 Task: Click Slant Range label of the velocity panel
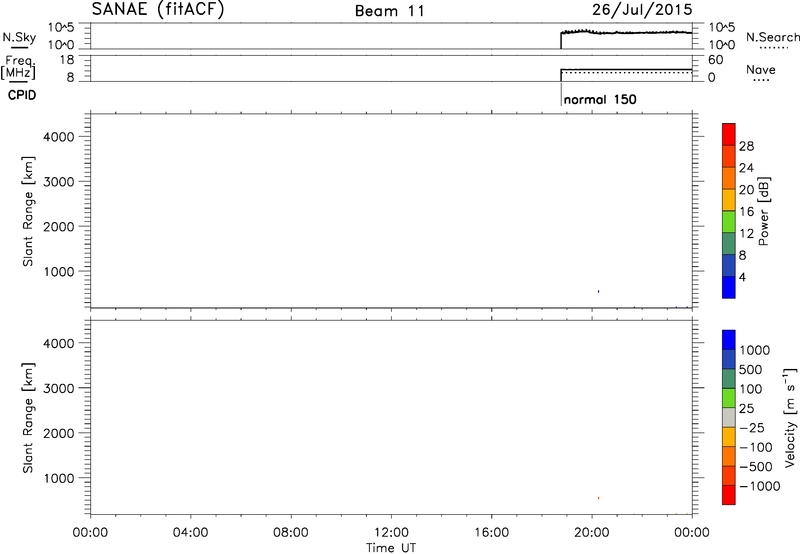point(28,418)
